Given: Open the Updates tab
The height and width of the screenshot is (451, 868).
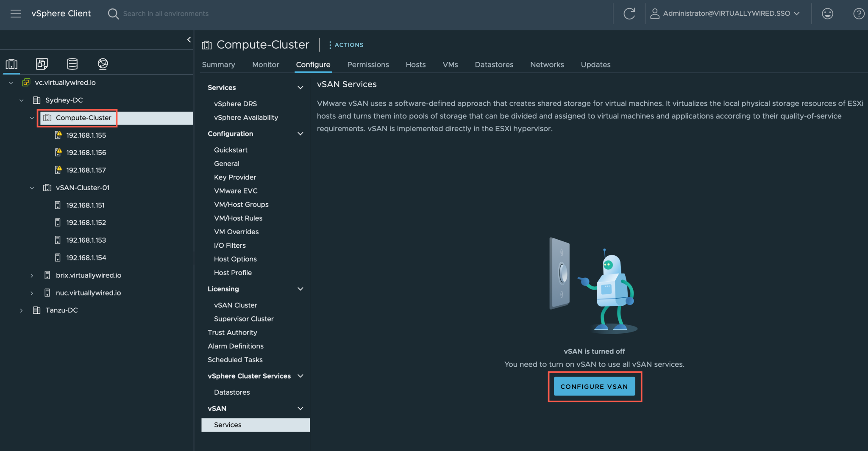Looking at the screenshot, I should (x=595, y=65).
